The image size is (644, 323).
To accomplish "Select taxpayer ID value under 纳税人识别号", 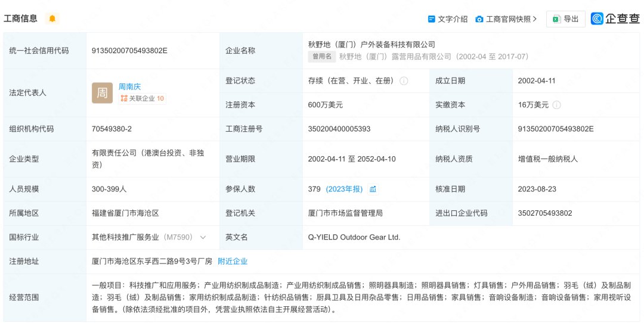I will [x=556, y=129].
